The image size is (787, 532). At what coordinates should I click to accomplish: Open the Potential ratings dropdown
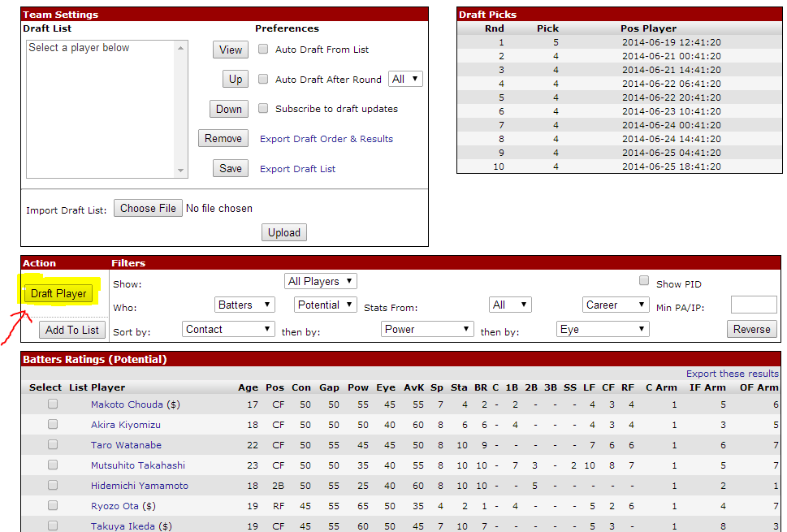325,305
